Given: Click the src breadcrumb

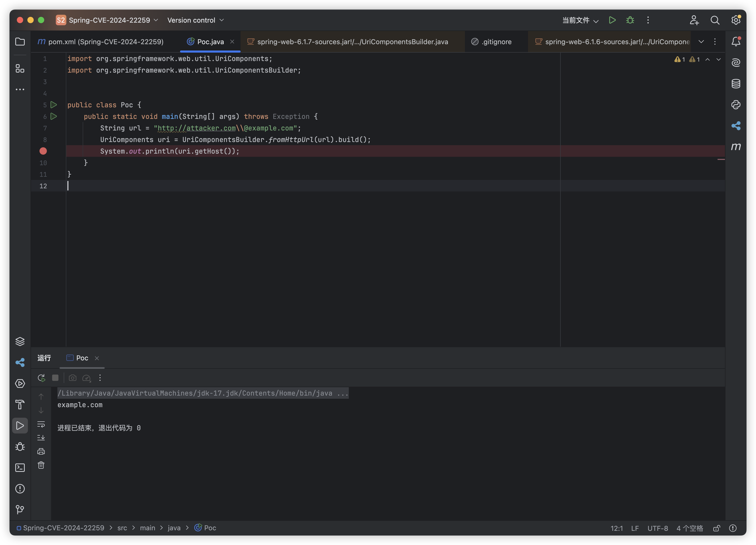Looking at the screenshot, I should (x=122, y=528).
